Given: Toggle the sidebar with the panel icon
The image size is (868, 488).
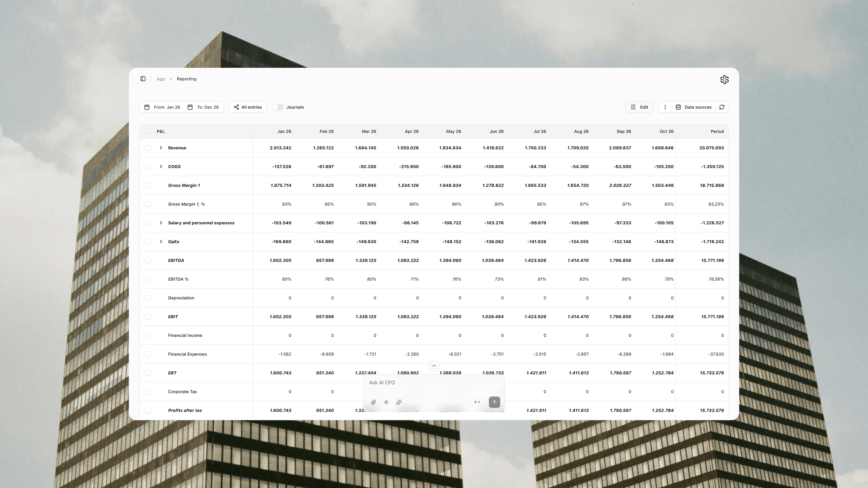Looking at the screenshot, I should 143,79.
